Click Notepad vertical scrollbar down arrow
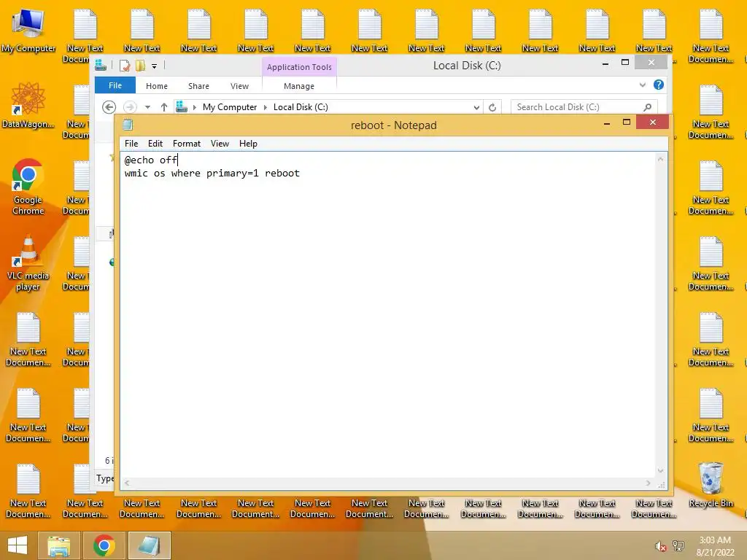Screen dimensions: 747x560 660,471
